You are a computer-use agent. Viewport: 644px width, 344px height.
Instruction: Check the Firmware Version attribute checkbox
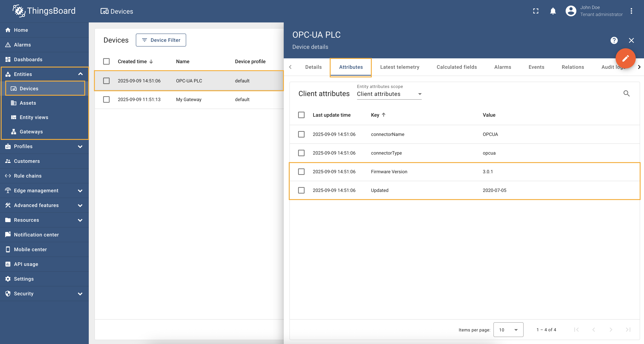(x=301, y=172)
